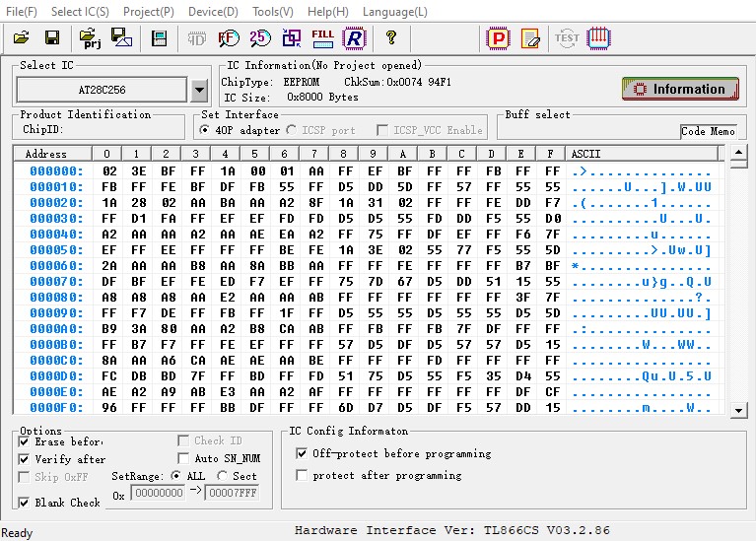Open the File(F) menu
Image resolution: width=756 pixels, height=541 pixels.
pos(22,12)
